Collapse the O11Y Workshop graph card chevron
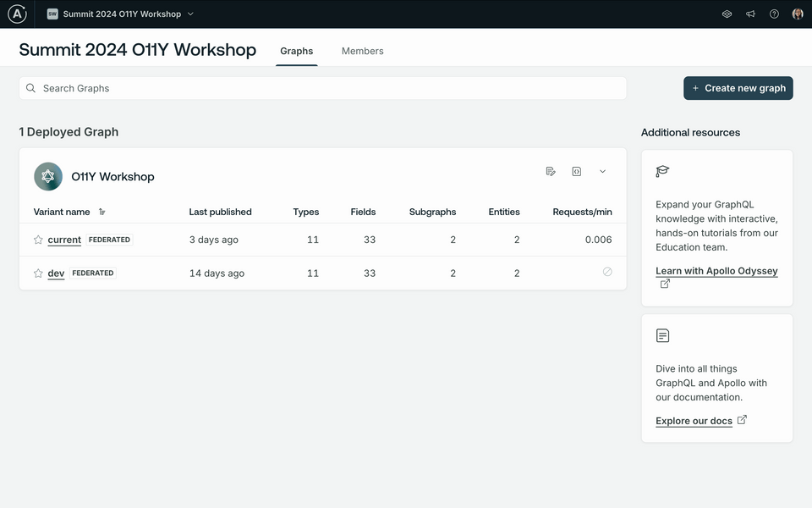This screenshot has width=812, height=508. pyautogui.click(x=602, y=171)
